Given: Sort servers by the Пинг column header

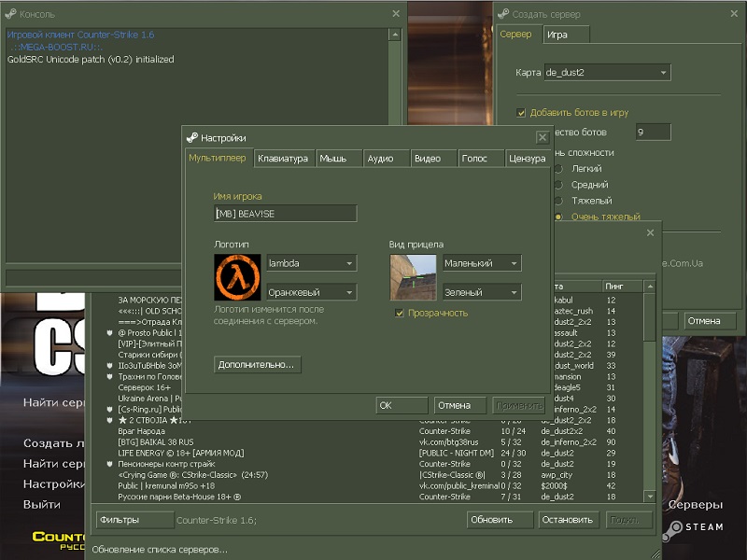Looking at the screenshot, I should coord(622,287).
